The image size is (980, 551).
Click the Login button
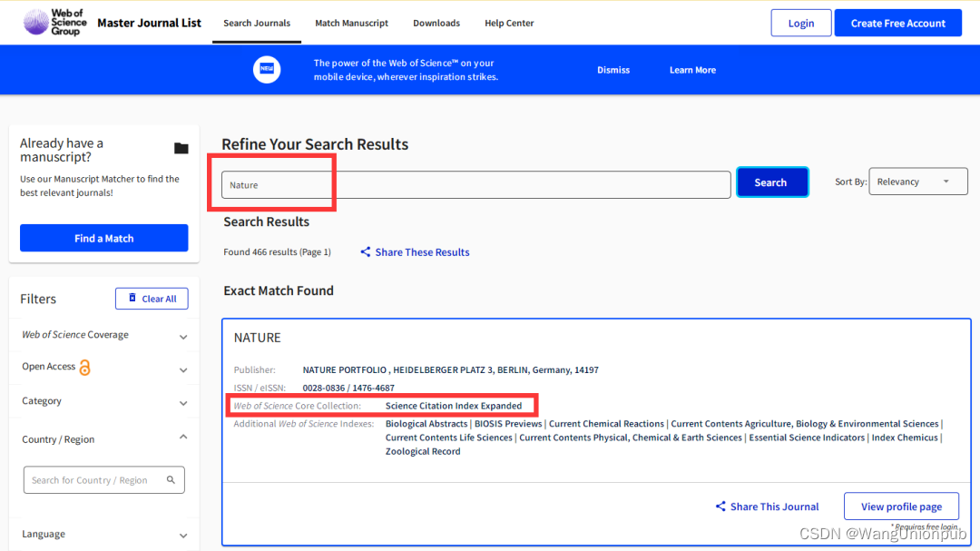800,23
